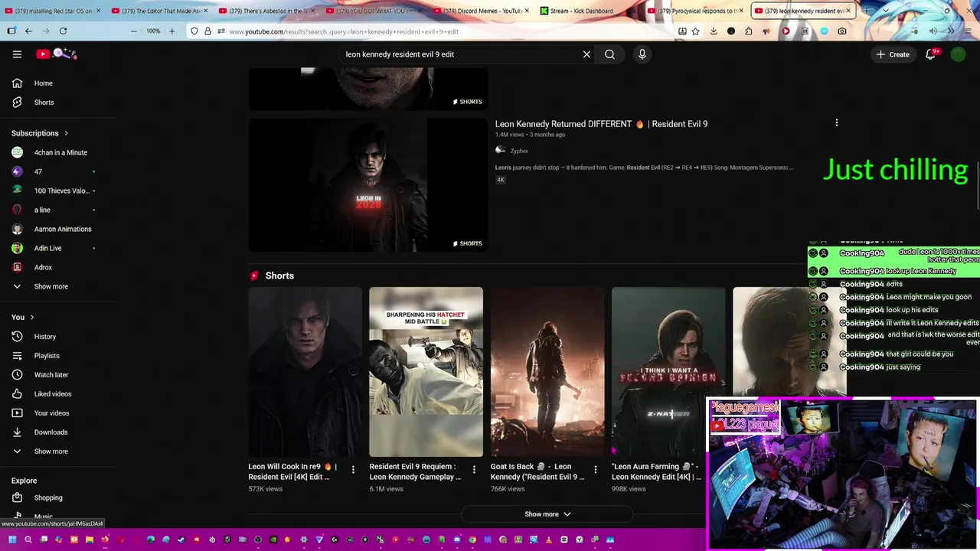980x551 pixels.
Task: Open options for Leon Will Cook short
Action: [353, 469]
